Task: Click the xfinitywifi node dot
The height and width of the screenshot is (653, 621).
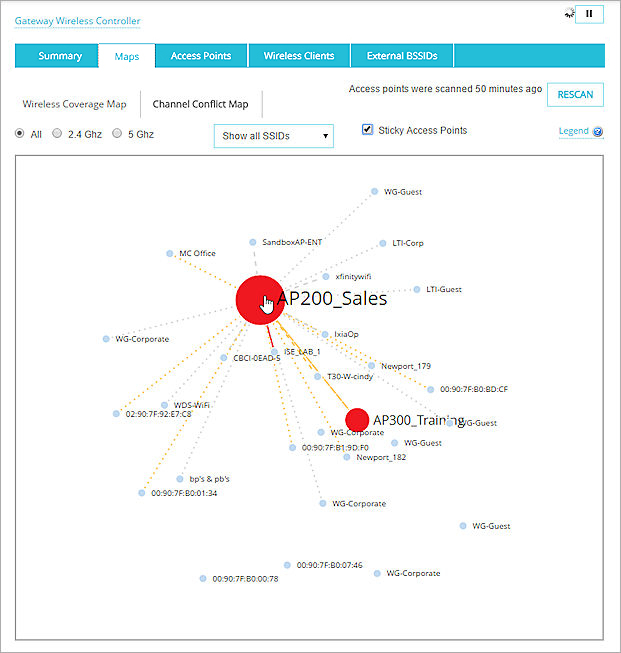Action: [x=326, y=277]
